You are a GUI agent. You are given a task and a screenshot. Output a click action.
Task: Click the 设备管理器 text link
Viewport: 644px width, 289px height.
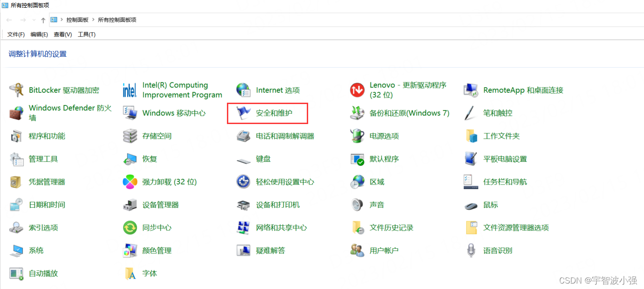[161, 205]
